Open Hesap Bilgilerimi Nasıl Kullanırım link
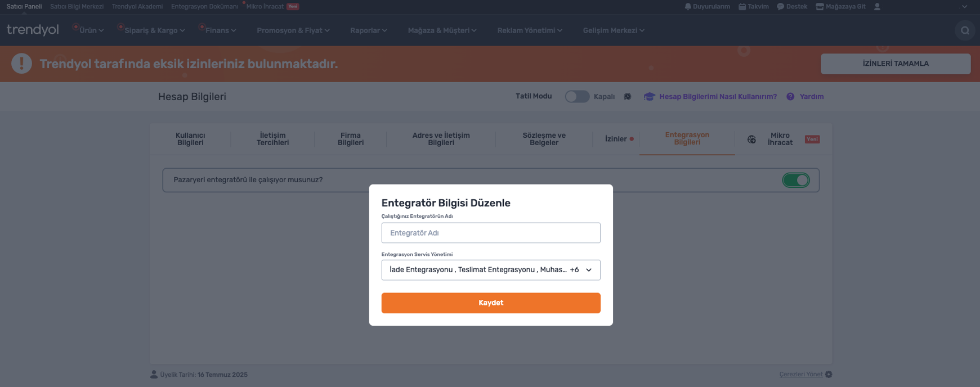The image size is (980, 387). tap(718, 97)
